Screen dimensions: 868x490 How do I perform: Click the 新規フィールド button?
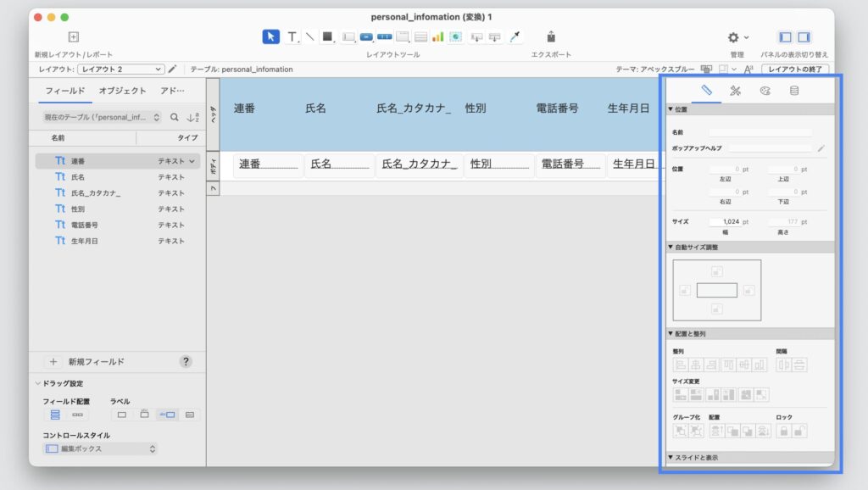pos(96,361)
